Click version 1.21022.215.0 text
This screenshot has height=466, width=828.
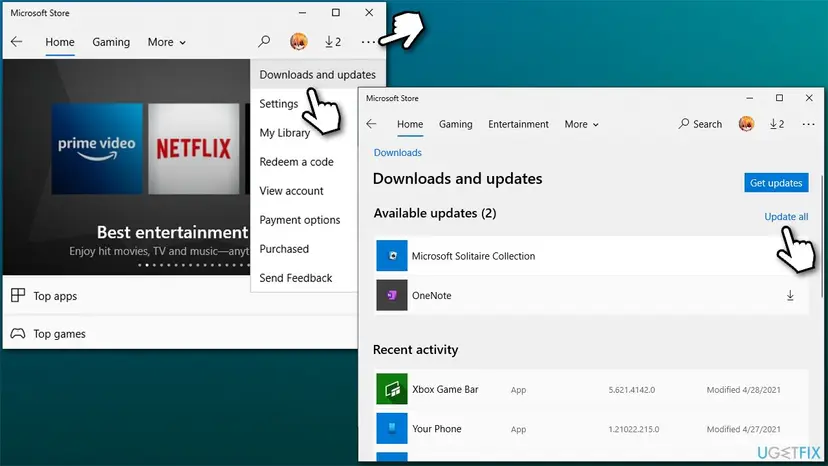coord(634,430)
